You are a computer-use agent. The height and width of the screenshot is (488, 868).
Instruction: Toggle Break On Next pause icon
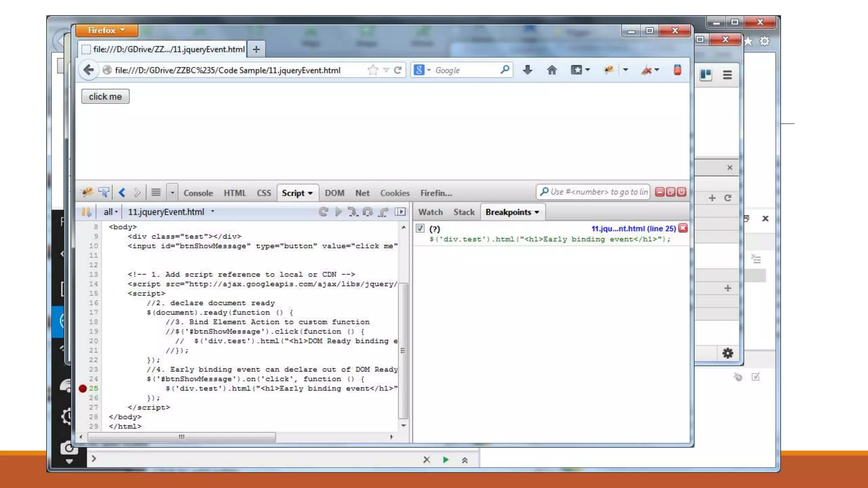pyautogui.click(x=86, y=212)
